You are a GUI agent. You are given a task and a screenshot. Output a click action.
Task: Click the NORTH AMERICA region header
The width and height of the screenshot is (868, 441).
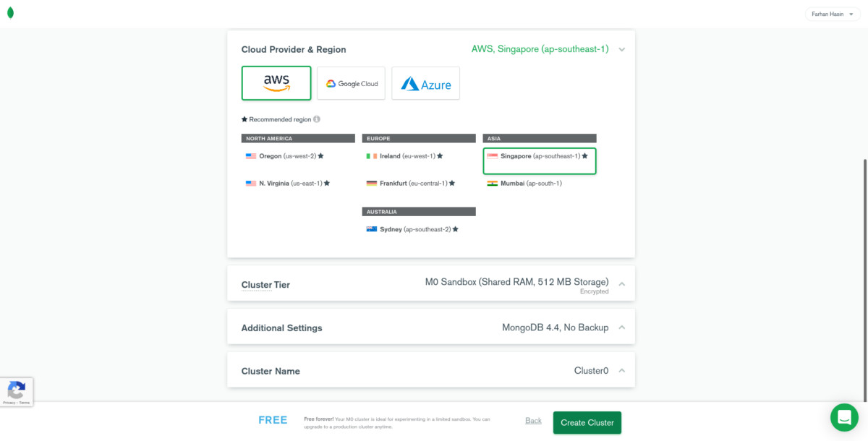pos(298,138)
